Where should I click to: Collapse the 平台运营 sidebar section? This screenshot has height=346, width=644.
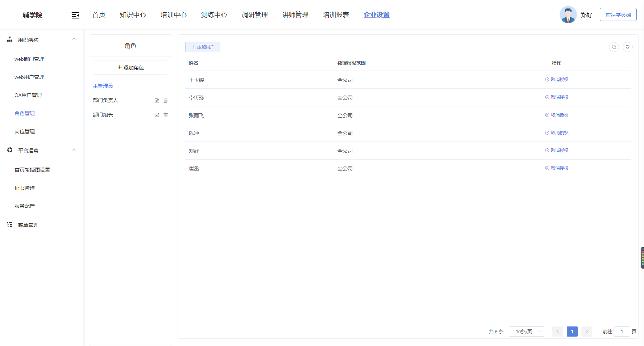(74, 150)
